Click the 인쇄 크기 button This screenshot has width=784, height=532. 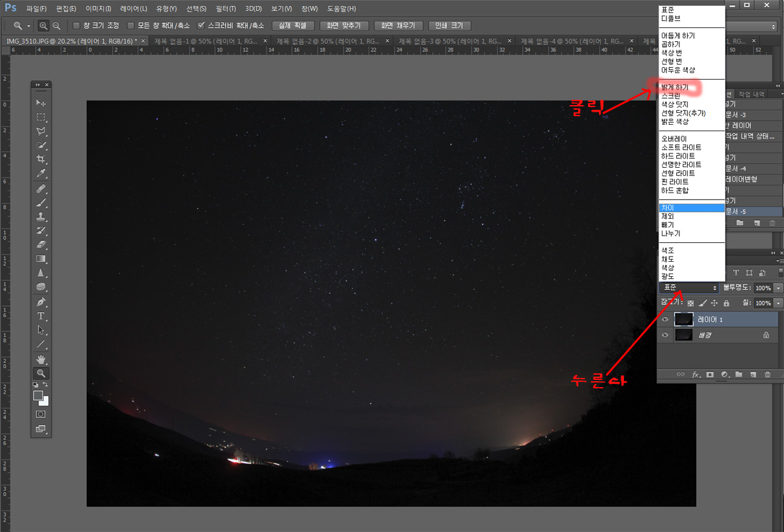(x=449, y=25)
